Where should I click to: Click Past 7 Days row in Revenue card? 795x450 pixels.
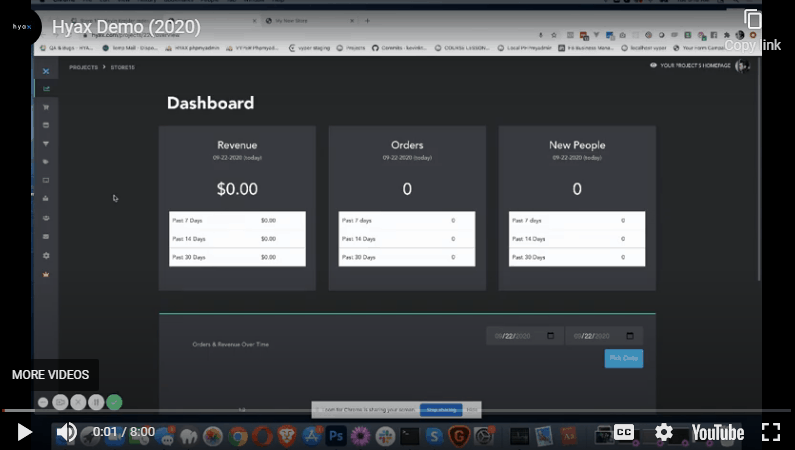tap(237, 220)
